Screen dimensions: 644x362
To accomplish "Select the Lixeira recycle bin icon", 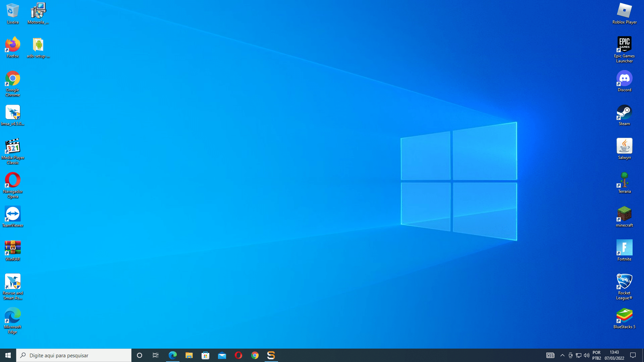I will [13, 14].
